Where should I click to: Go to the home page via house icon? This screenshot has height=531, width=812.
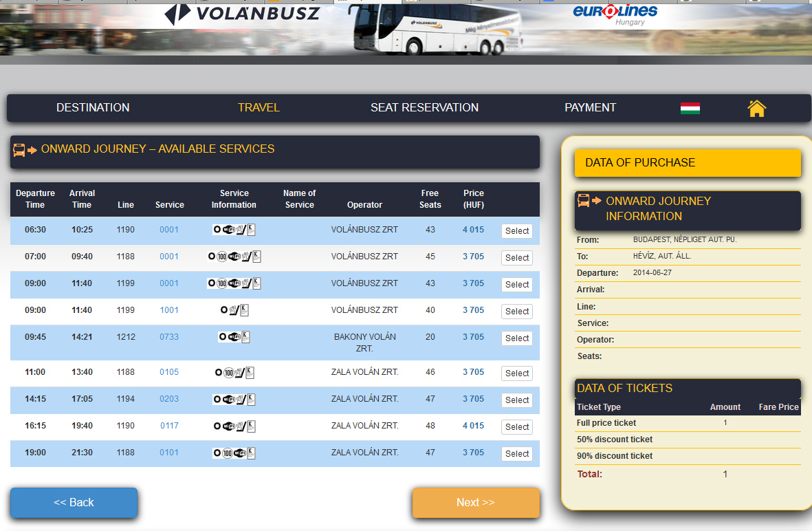coord(756,108)
